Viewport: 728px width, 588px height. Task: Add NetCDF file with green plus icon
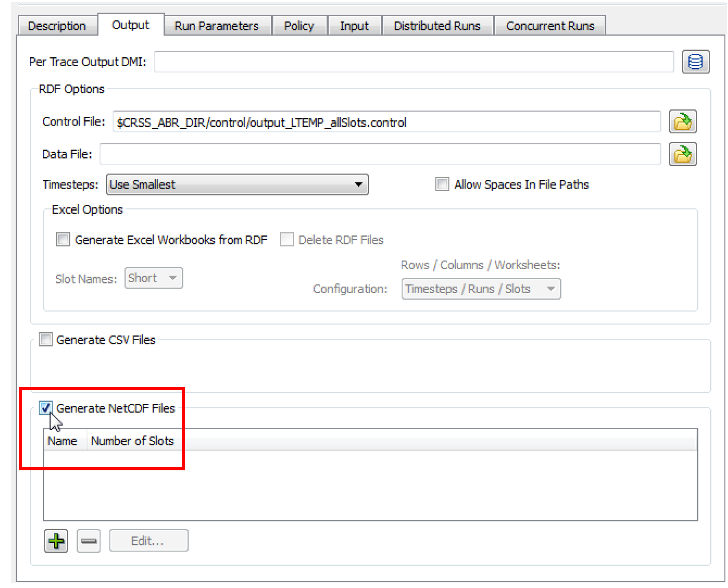[x=56, y=541]
